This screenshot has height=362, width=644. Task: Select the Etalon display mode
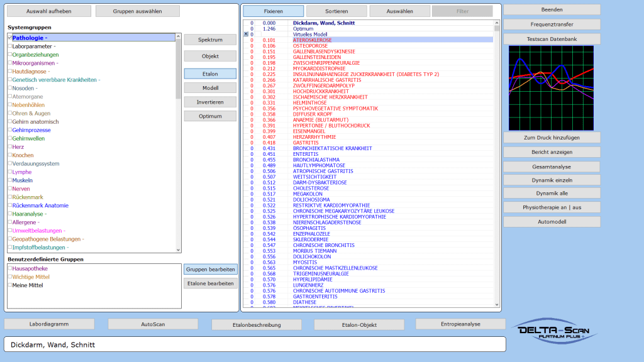210,74
